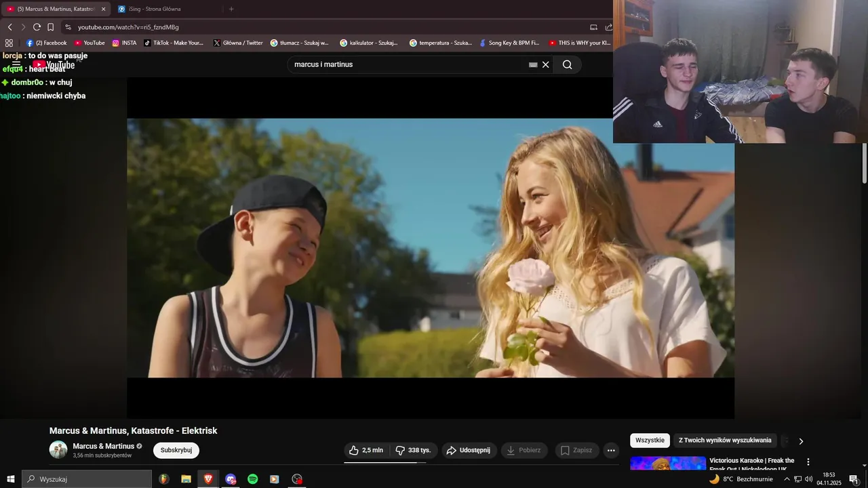Open options menu for Victorious Karaoke video
The image size is (868, 488).
pos(808,462)
